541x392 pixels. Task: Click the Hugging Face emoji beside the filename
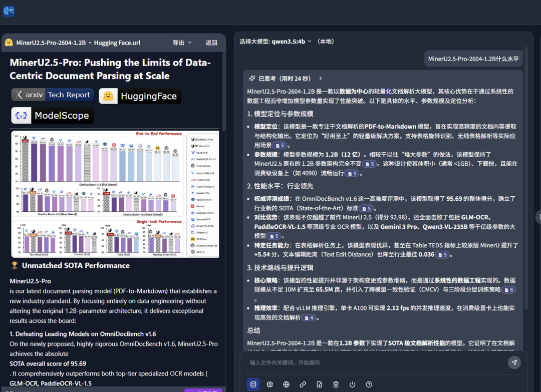coord(9,43)
